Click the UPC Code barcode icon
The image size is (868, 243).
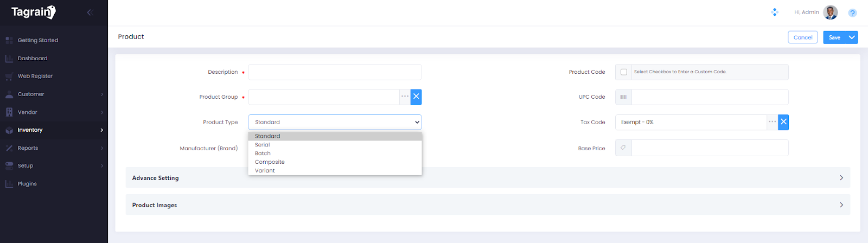pos(623,97)
